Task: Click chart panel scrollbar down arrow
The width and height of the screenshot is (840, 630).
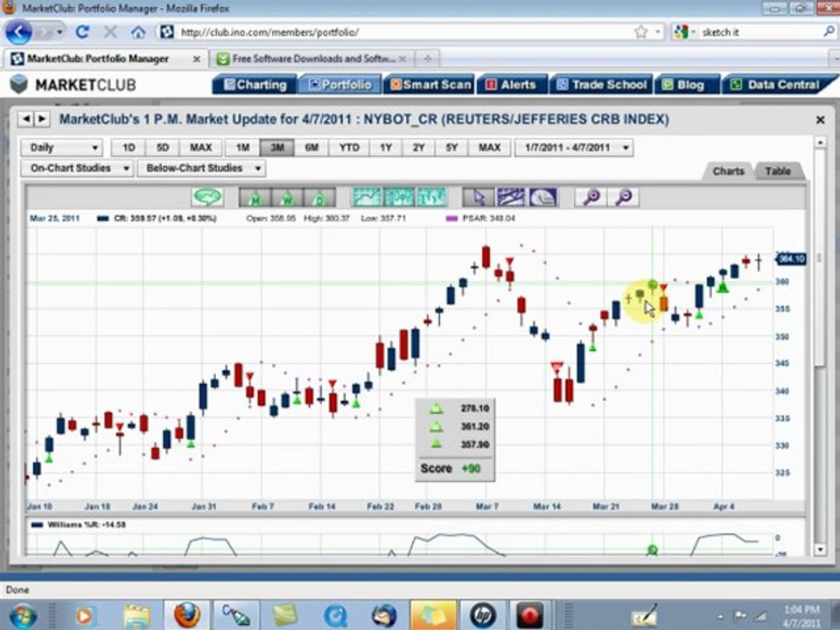Action: 820,549
